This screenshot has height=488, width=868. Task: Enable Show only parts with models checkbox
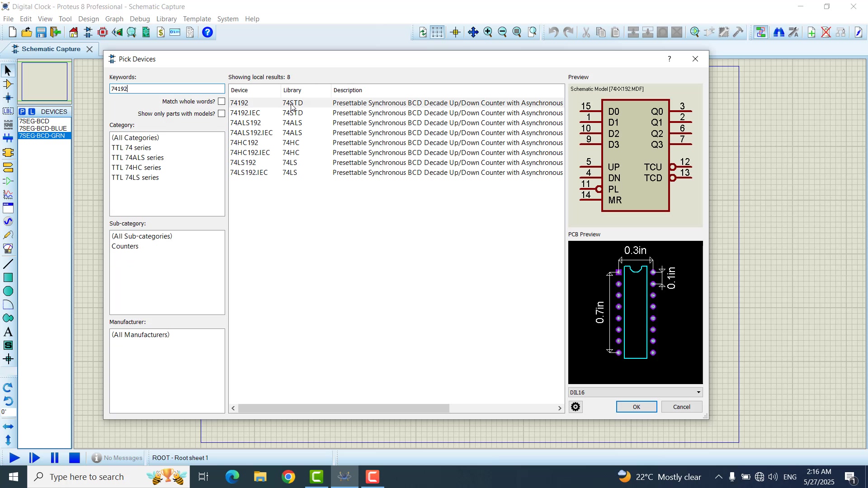point(221,113)
